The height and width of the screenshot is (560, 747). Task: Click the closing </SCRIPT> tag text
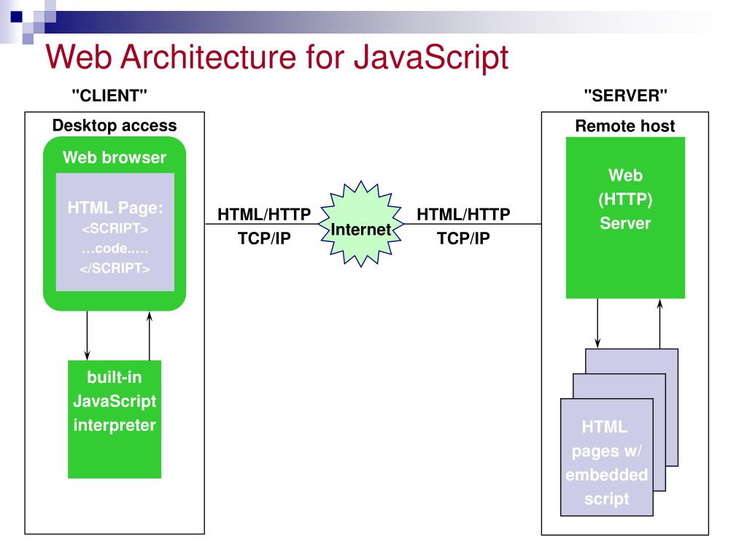115,268
